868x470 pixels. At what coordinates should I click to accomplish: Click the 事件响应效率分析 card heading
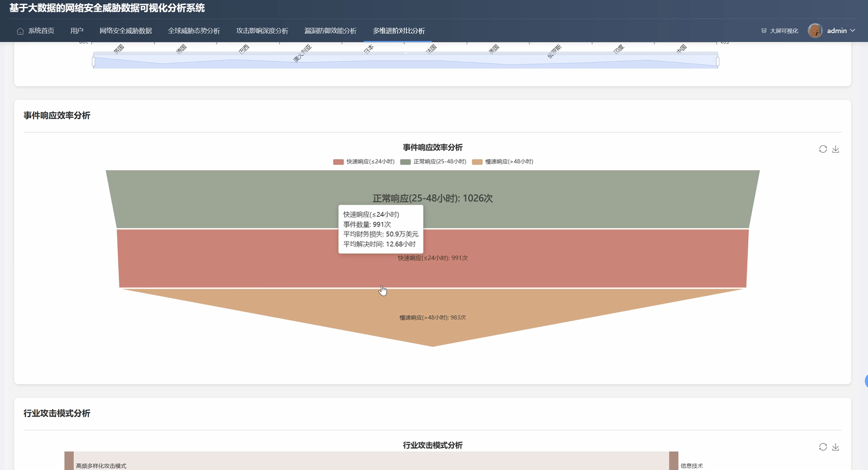pos(57,116)
